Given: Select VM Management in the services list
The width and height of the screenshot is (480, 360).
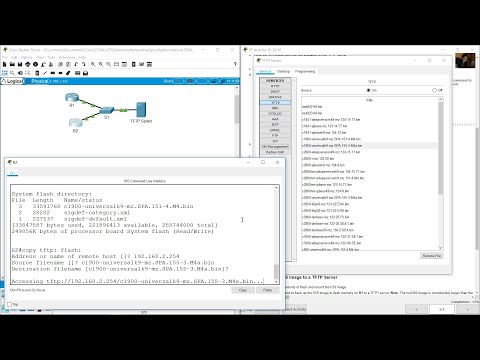Looking at the screenshot, I should 275,147.
